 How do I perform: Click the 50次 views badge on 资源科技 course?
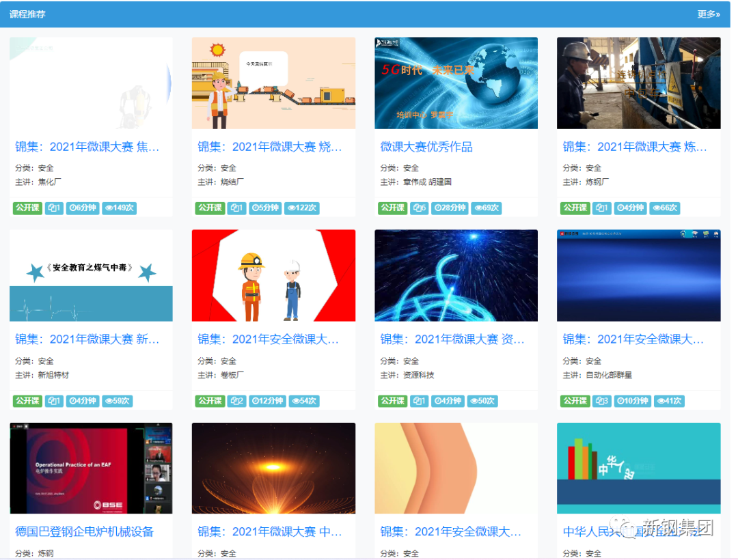point(482,401)
